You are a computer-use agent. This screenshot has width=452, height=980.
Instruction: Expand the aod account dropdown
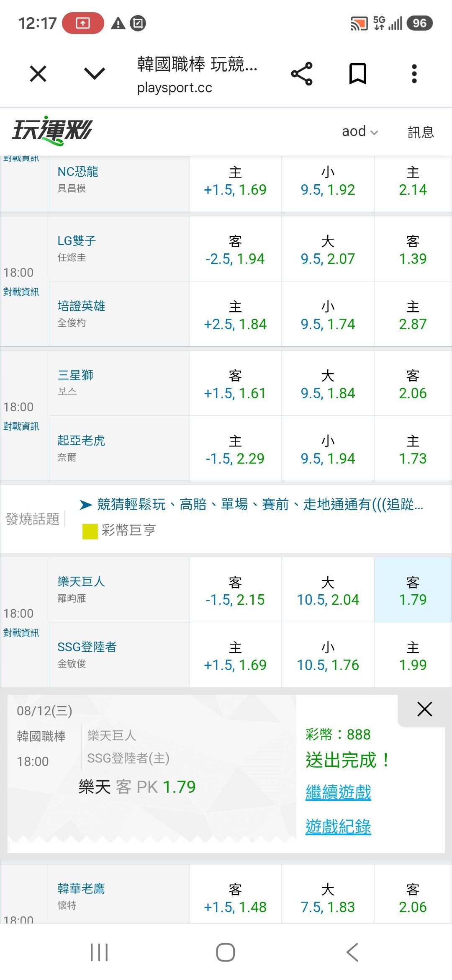pos(360,132)
